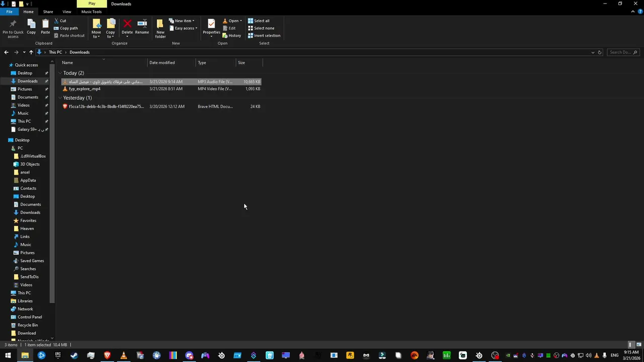The image size is (644, 362).
Task: Sort files by Type column
Action: pyautogui.click(x=216, y=62)
